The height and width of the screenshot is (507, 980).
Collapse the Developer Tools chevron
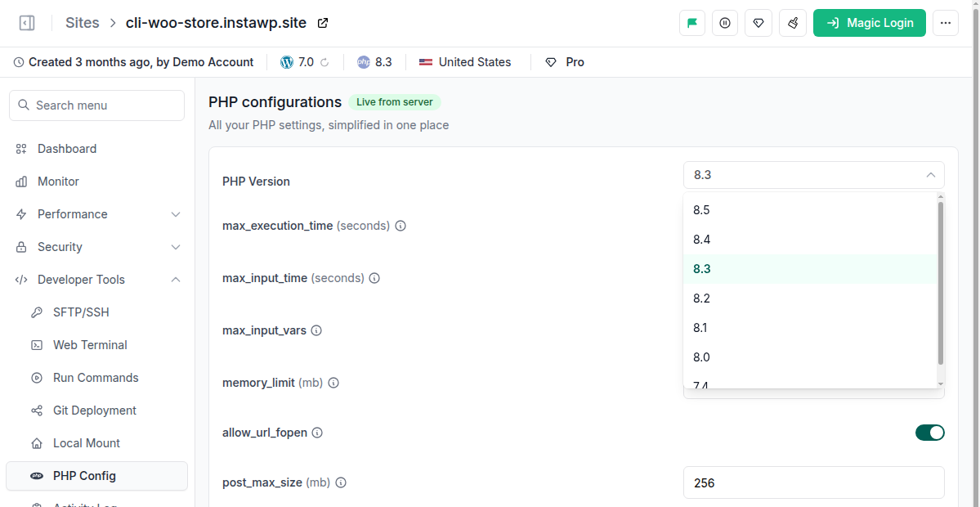176,280
